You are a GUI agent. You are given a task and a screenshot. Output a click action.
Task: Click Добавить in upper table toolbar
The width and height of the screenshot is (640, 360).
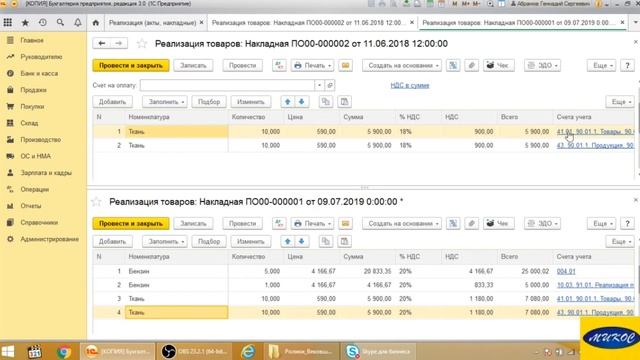[112, 102]
